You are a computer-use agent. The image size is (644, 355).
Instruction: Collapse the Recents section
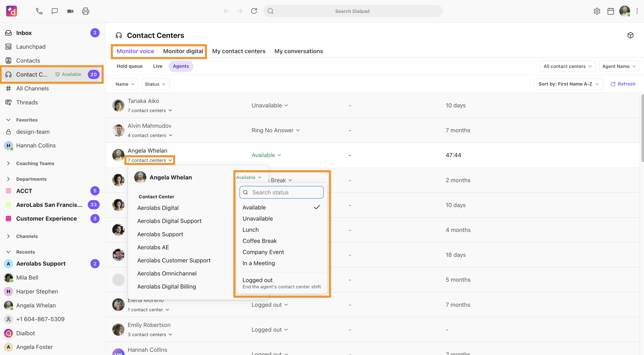click(x=8, y=252)
